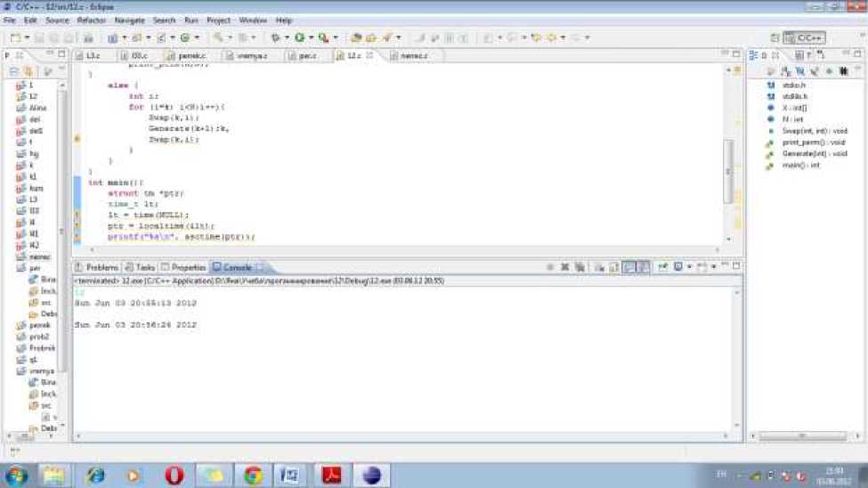The width and height of the screenshot is (868, 488).
Task: Select 'N : int' in Outline view
Action: [785, 119]
